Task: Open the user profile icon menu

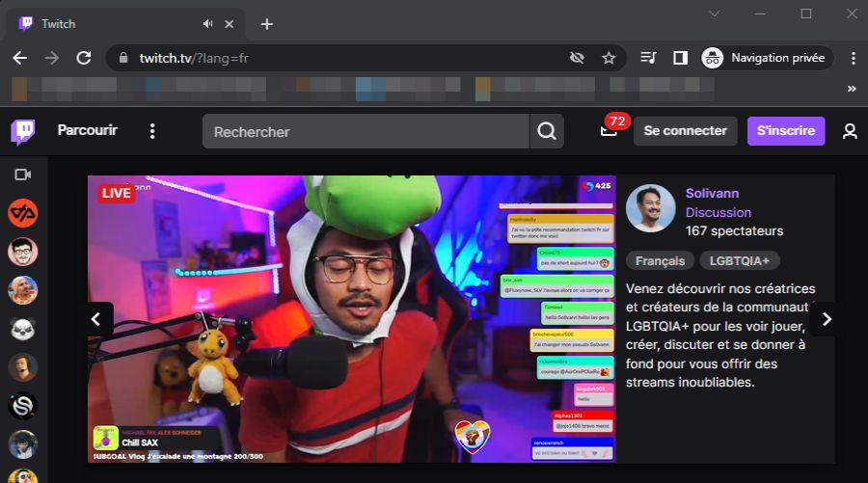Action: point(850,131)
